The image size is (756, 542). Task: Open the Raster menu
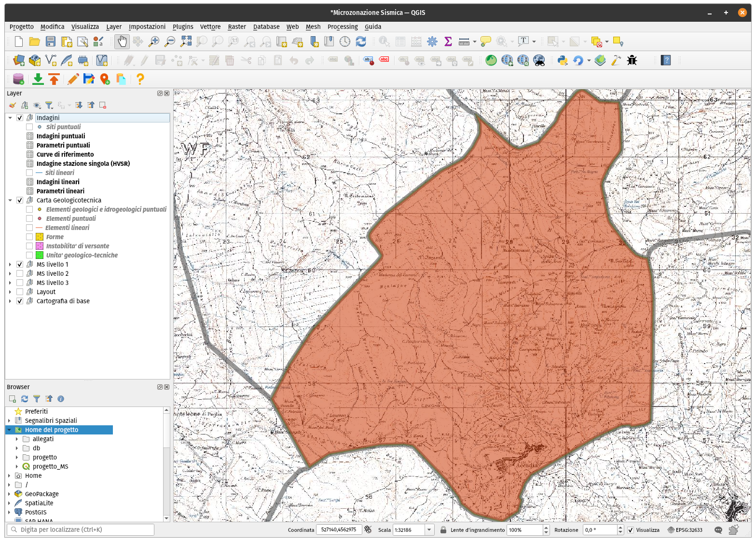237,27
